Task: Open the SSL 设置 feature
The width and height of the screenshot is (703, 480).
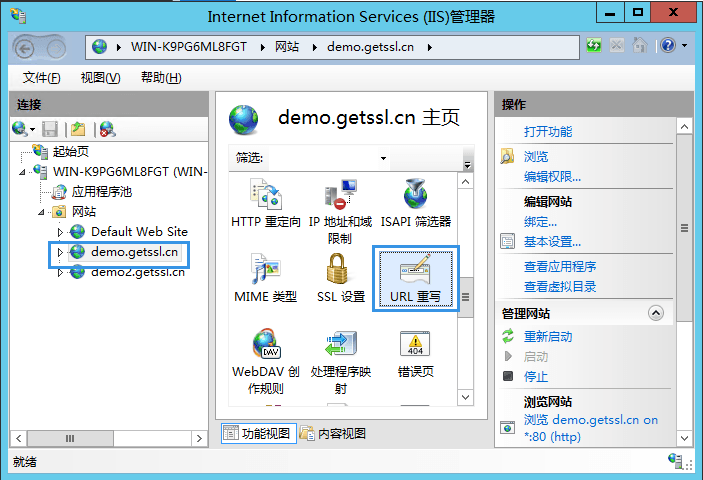Action: coord(341,278)
